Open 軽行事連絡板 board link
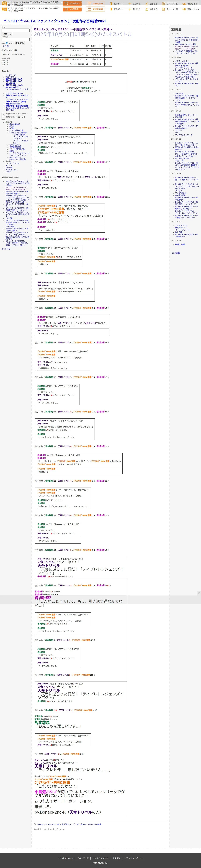 tap(14, 124)
